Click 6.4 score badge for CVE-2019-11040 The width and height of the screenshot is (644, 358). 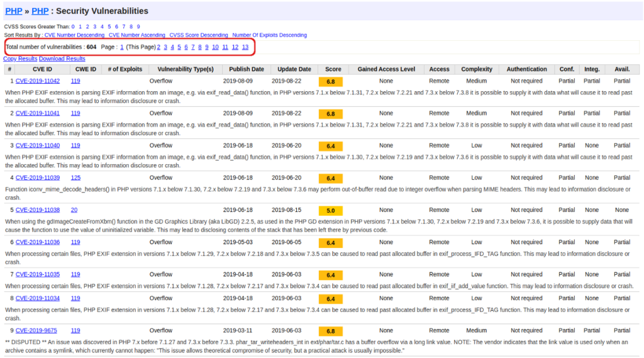tap(331, 146)
